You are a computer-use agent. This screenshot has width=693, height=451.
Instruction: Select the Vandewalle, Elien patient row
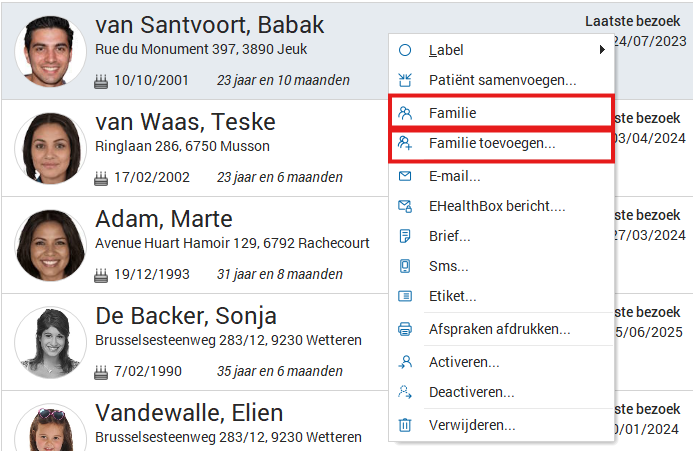[x=189, y=413]
